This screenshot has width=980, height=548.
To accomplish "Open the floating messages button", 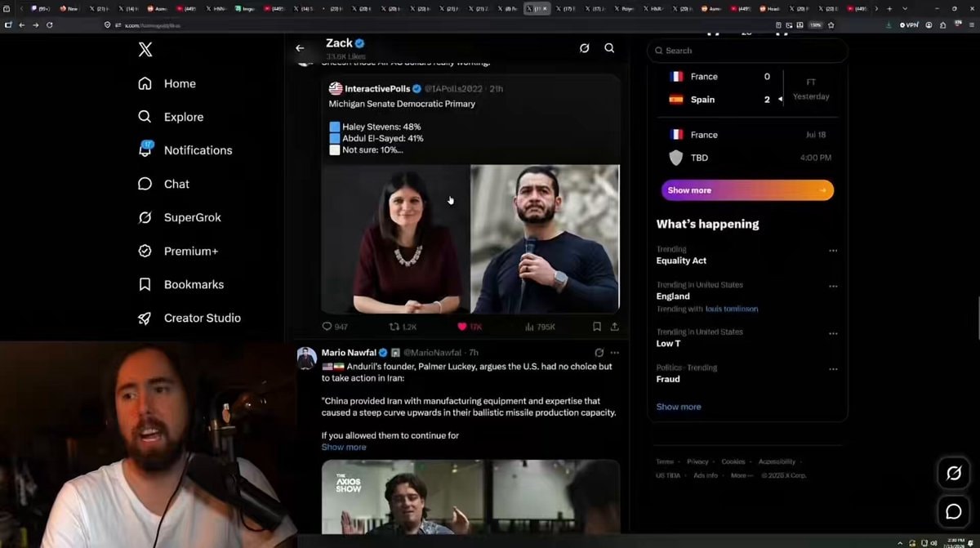I will 953,511.
